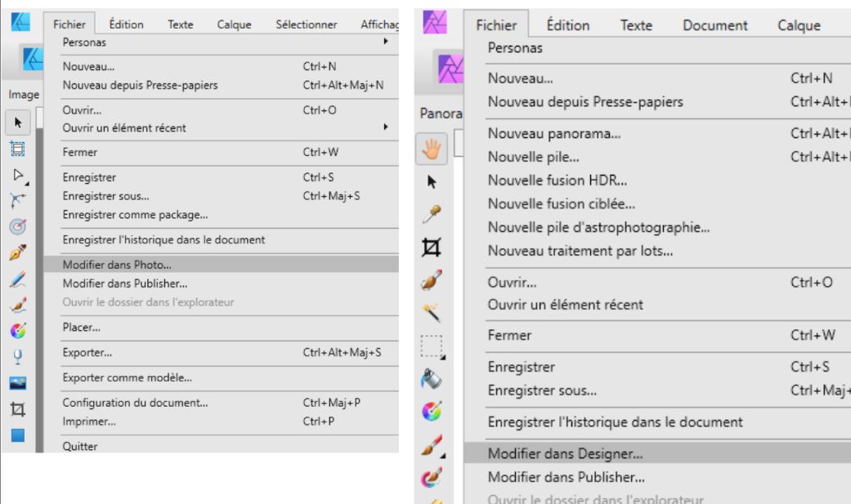
Task: Open Édition menu in Affinity Photo
Action: pos(567,25)
